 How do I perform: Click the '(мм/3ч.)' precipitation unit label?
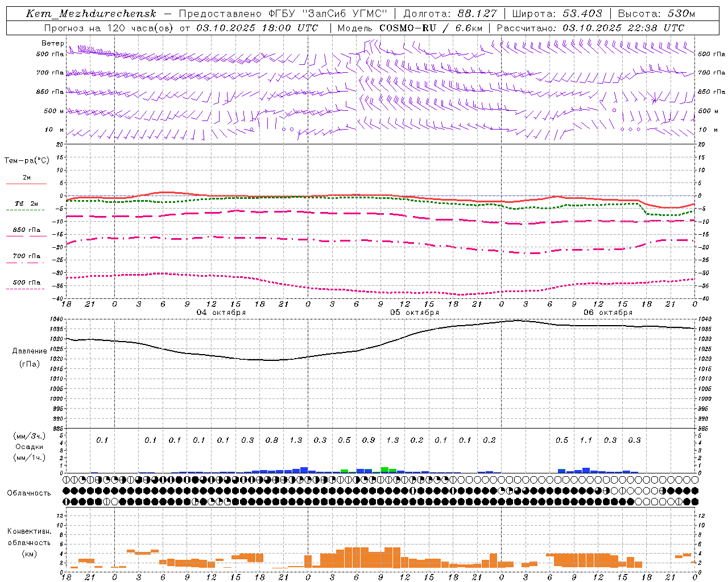(x=30, y=436)
